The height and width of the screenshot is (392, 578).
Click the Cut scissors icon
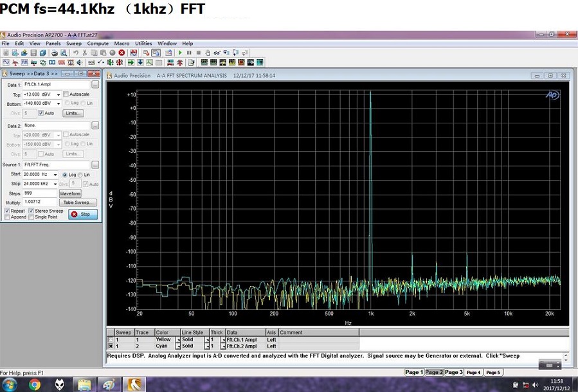tap(84, 53)
